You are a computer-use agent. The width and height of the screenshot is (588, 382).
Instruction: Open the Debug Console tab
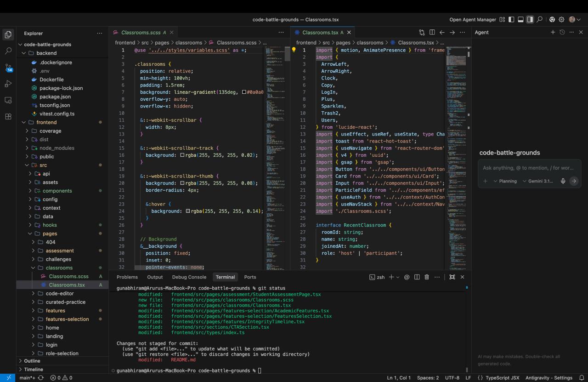[x=189, y=277]
